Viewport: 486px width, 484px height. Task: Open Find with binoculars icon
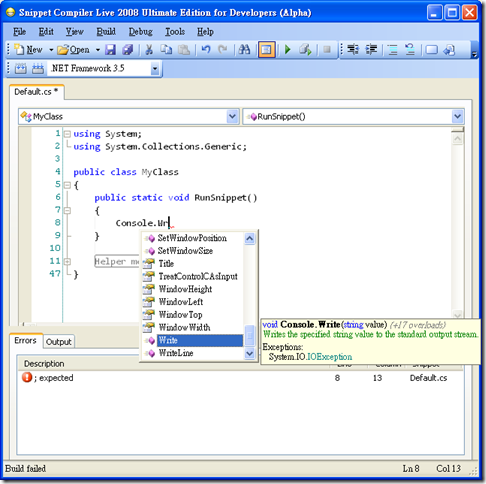click(244, 50)
